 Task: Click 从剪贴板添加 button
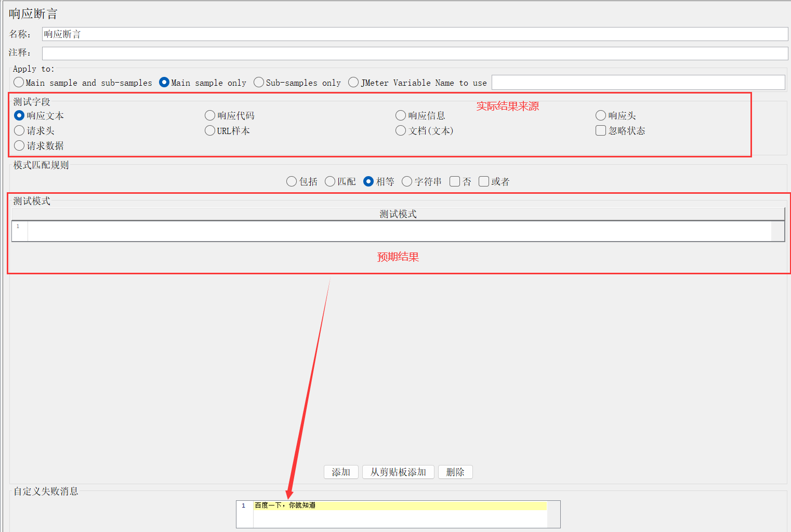pyautogui.click(x=398, y=472)
